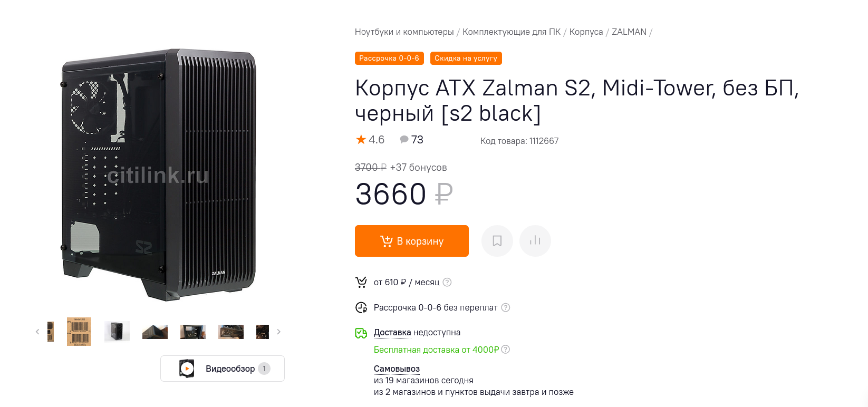Click help icon next to free delivery
Screen dimensions: 868x407
(505, 350)
